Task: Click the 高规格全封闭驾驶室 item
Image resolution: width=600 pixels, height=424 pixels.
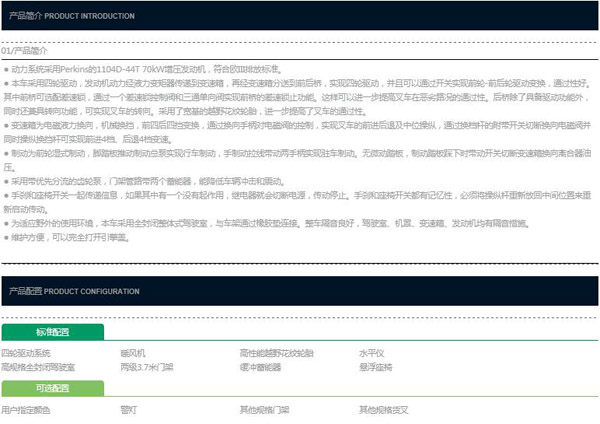Action: click(x=37, y=367)
